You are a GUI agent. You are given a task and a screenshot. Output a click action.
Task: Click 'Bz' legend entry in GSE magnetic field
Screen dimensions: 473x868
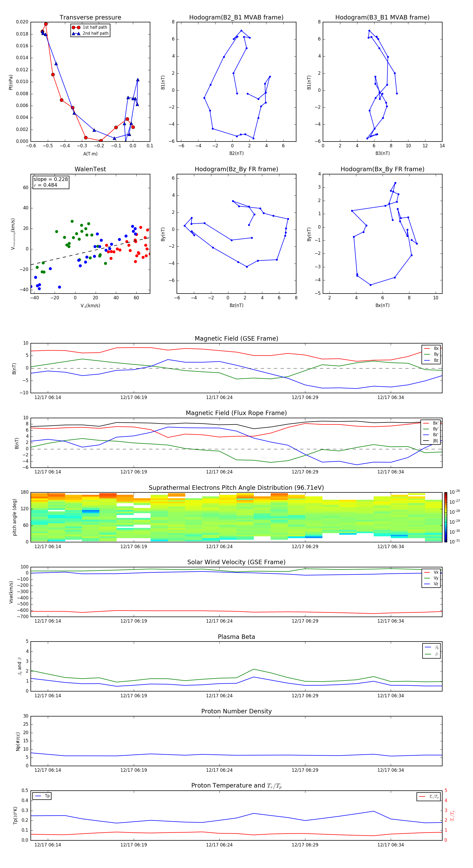[431, 360]
